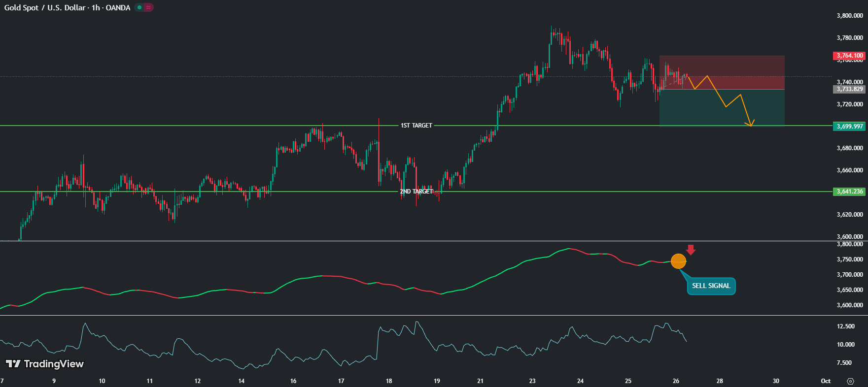Select the green take-profit zone of position

point(722,107)
